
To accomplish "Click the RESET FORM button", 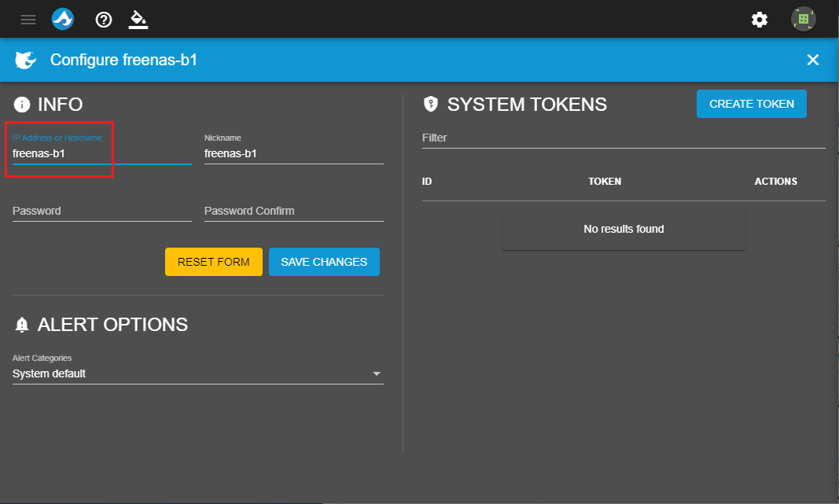I will [214, 262].
